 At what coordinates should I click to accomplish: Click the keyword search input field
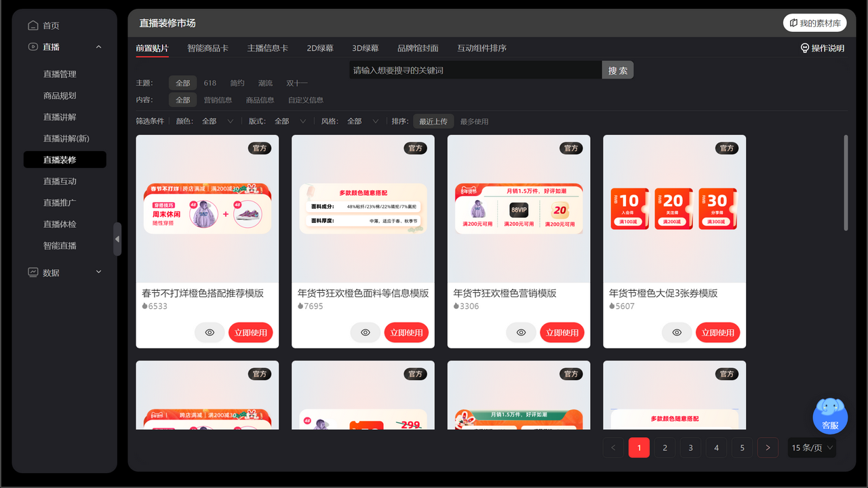[468, 69]
